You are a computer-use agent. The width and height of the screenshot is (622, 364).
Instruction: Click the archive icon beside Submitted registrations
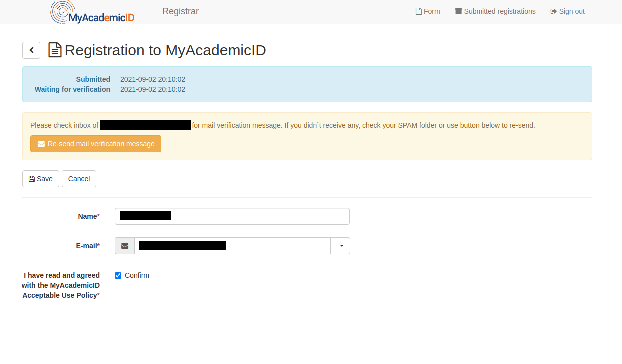[x=458, y=11]
